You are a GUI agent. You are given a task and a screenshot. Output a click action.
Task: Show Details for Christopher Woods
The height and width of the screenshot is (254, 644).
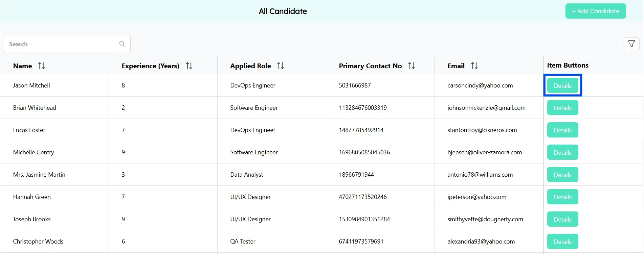click(x=562, y=242)
